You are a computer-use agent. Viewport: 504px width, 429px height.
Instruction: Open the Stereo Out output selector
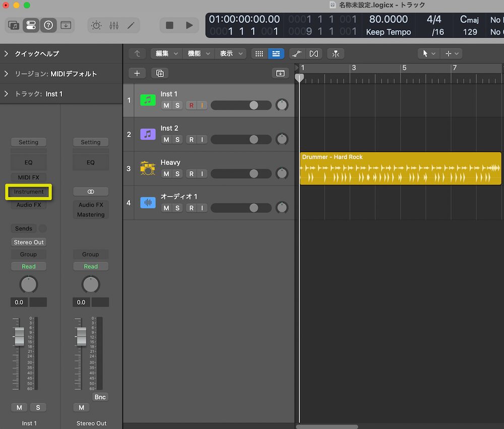pyautogui.click(x=29, y=242)
